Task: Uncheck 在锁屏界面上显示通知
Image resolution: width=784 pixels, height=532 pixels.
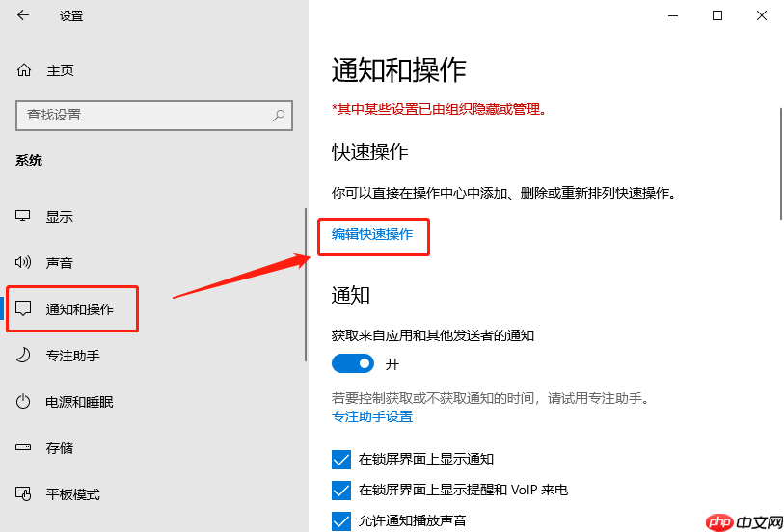Action: point(341,459)
